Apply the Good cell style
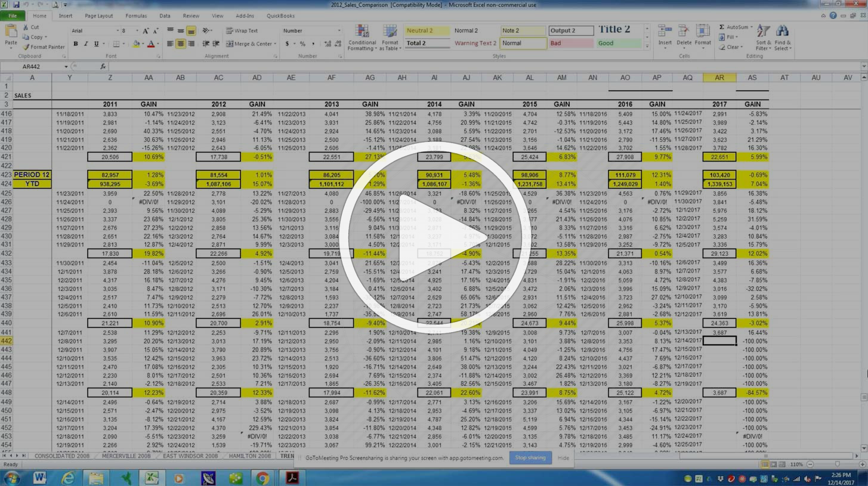The width and height of the screenshot is (868, 486). tap(618, 44)
